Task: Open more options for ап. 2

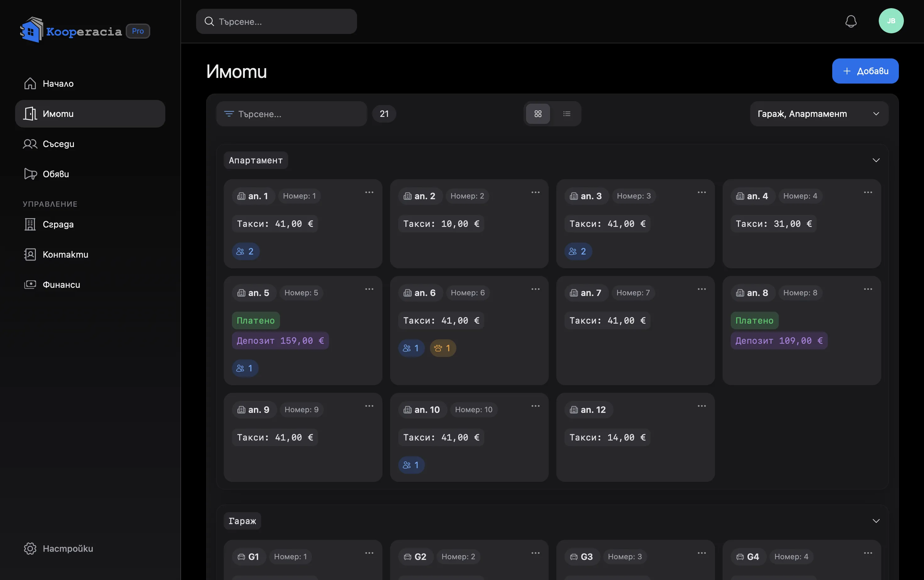Action: tap(535, 192)
